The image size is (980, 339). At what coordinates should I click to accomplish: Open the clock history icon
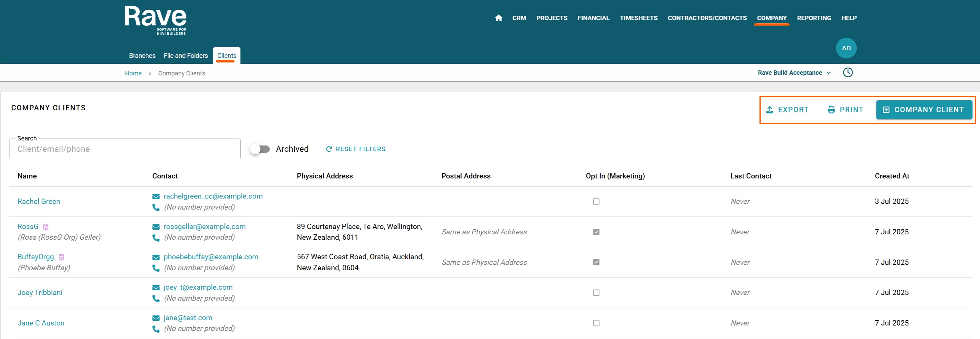click(x=848, y=73)
